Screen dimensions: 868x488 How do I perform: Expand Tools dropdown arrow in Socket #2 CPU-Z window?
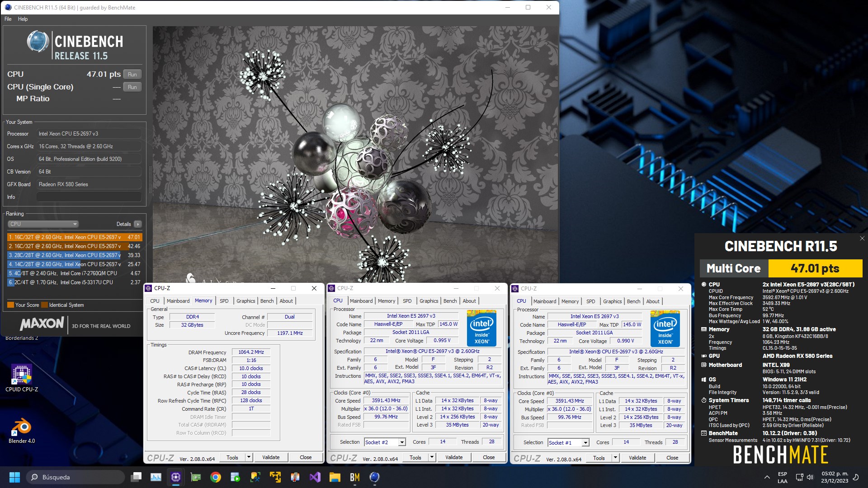click(x=432, y=457)
